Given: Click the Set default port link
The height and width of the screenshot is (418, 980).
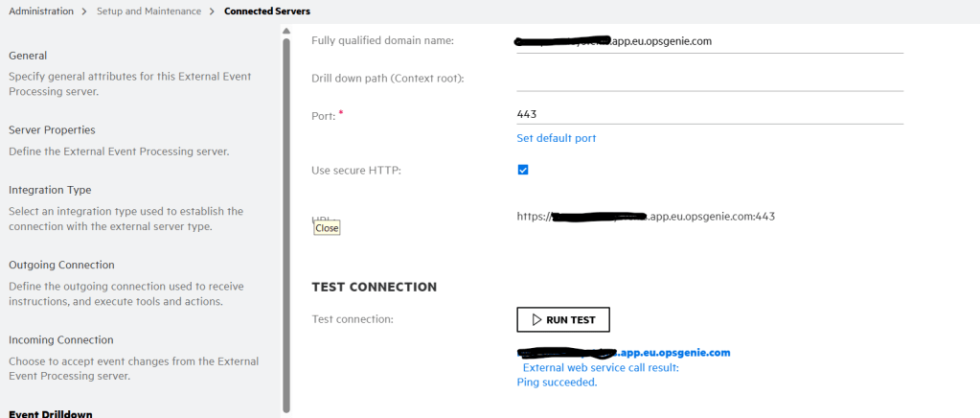Looking at the screenshot, I should tap(556, 138).
